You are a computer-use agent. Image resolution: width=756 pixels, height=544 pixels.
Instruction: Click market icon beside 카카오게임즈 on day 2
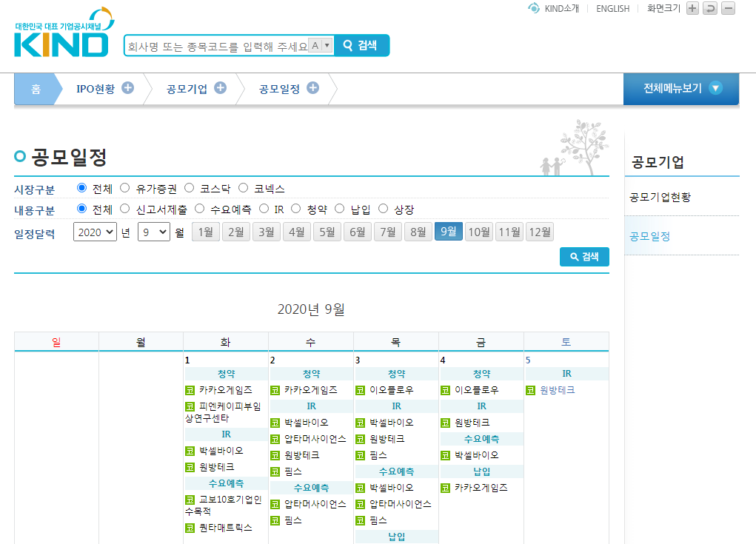[275, 390]
